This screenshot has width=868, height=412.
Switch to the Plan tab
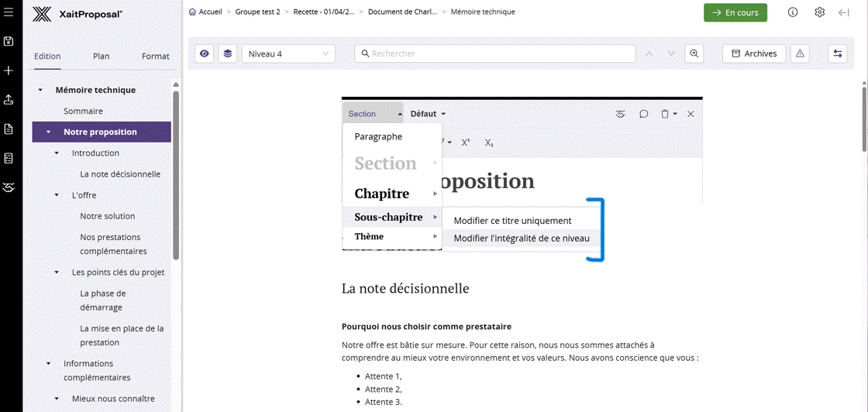(x=102, y=57)
